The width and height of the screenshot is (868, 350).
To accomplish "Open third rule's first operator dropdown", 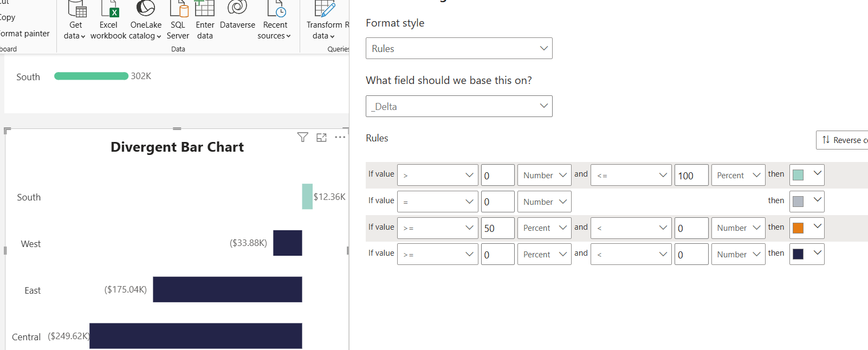I will [x=438, y=228].
